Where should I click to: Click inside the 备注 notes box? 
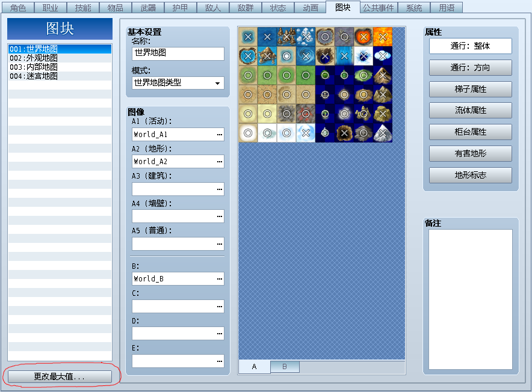471,299
